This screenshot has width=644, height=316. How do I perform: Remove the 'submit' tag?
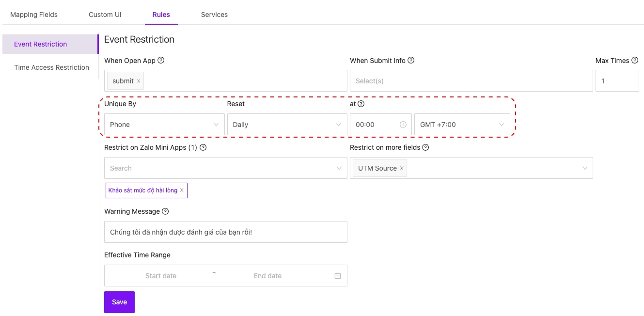(139, 81)
